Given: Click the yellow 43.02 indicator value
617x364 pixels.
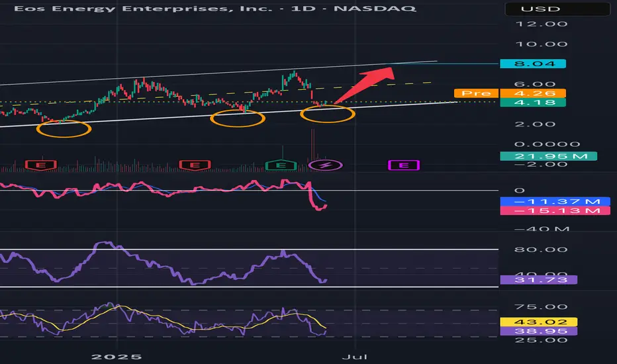Looking at the screenshot, I should tap(538, 322).
